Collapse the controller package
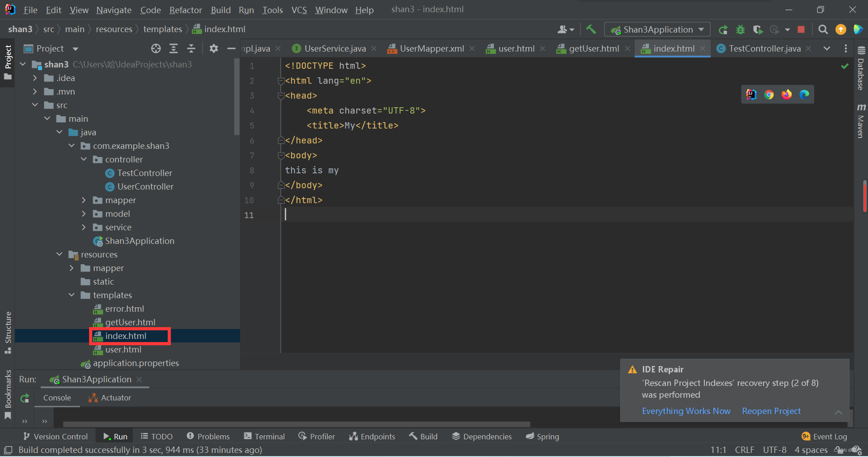Screen dimensions: 868x457 coord(84,159)
